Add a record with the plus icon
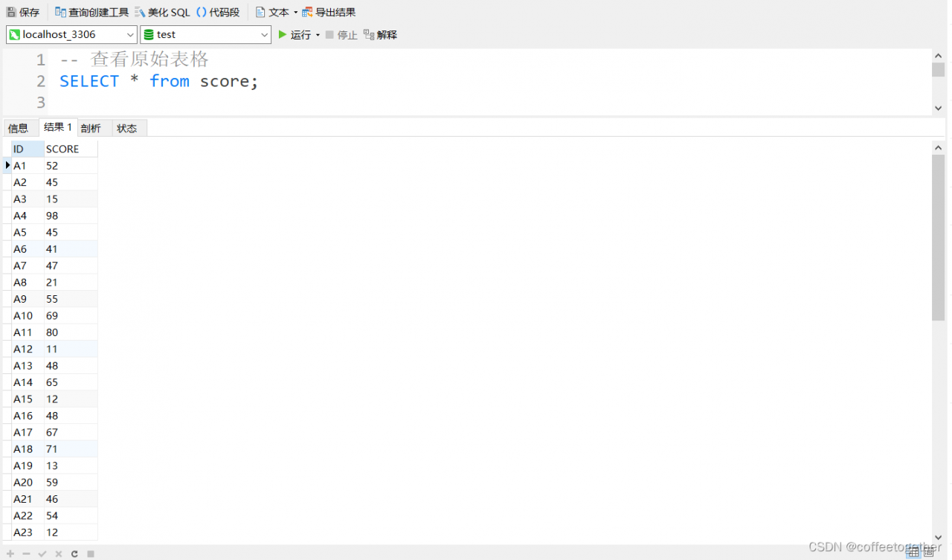The width and height of the screenshot is (952, 560). 10,553
